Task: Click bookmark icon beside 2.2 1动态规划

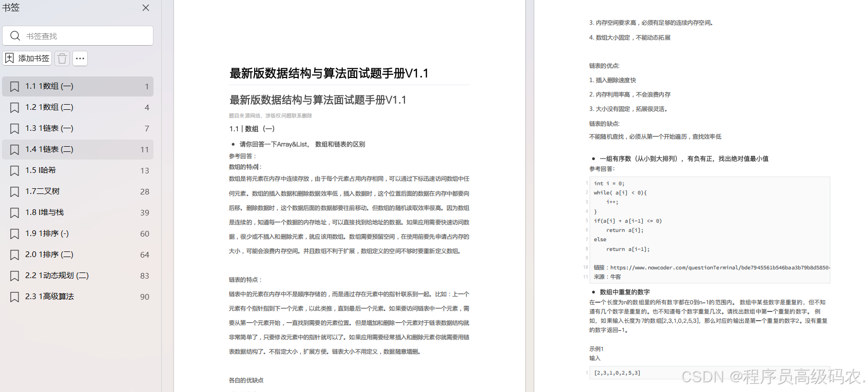Action: pos(15,276)
